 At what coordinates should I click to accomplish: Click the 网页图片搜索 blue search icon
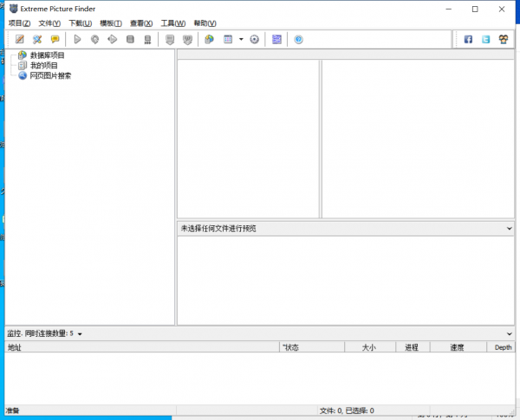tap(23, 75)
